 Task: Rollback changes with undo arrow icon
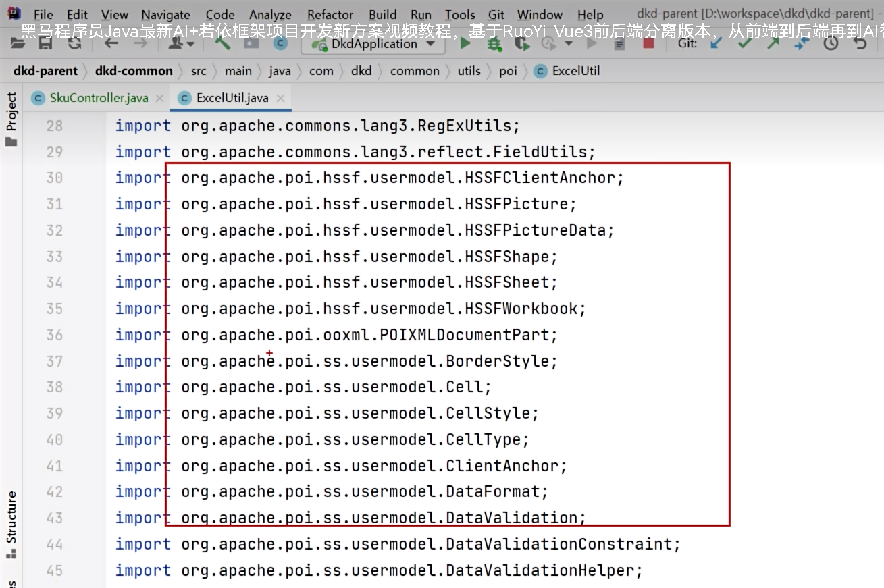(x=860, y=44)
